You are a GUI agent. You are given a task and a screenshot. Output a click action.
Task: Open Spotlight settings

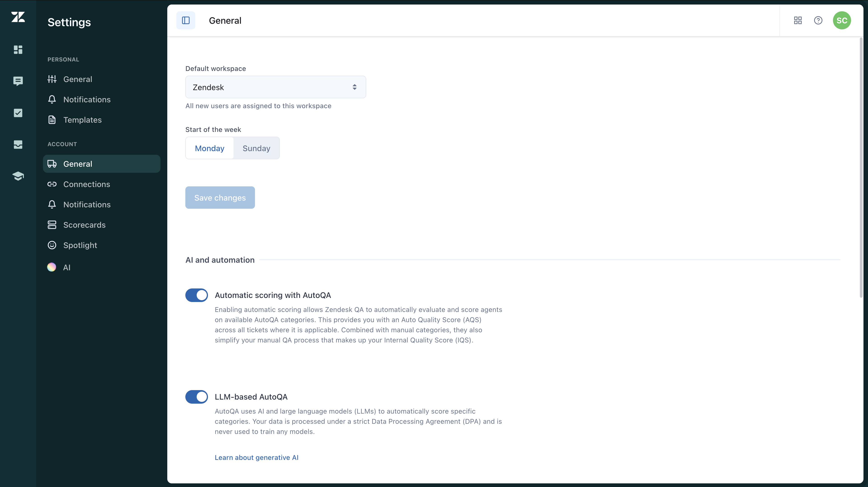[101, 245]
